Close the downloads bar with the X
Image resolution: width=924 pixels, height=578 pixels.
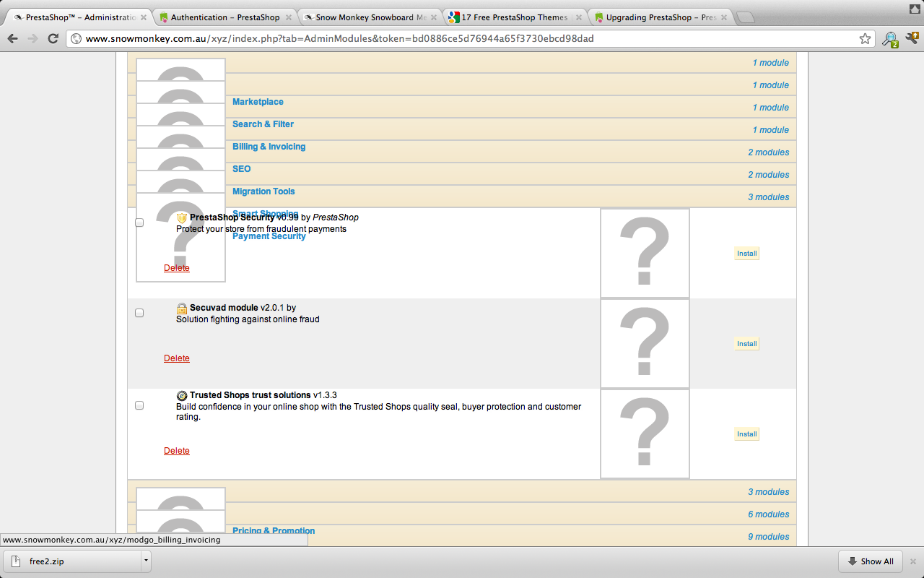(912, 561)
